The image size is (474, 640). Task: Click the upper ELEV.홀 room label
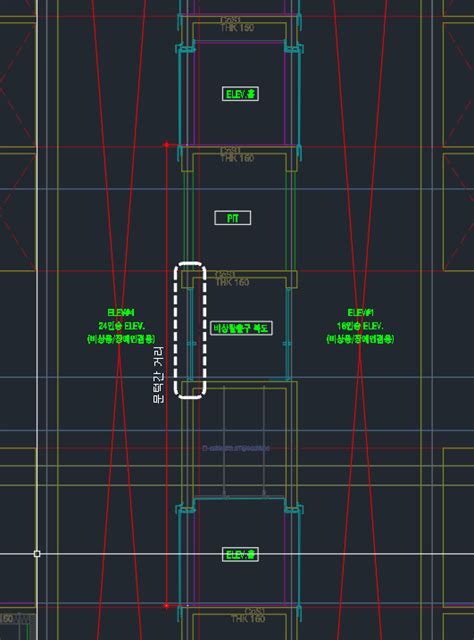[x=240, y=94]
